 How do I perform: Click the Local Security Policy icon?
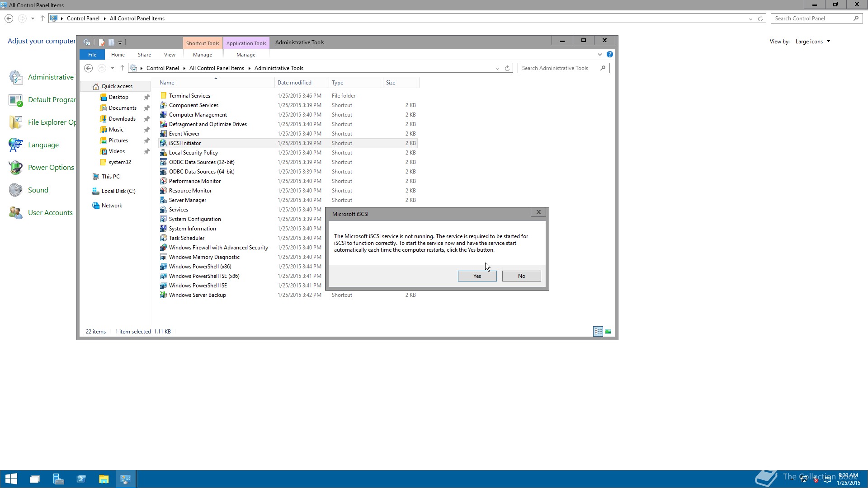point(164,153)
